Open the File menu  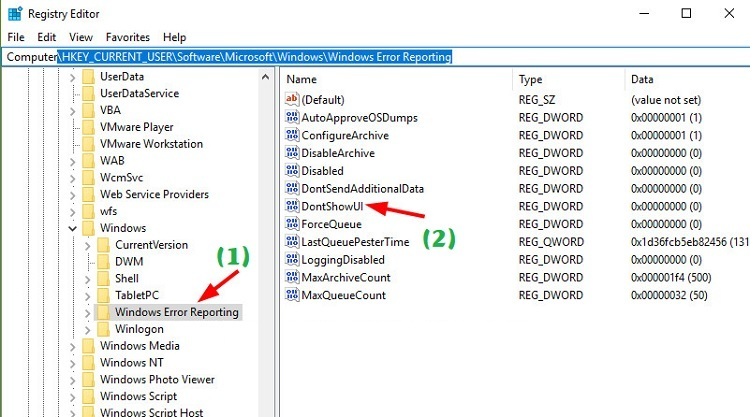(x=16, y=37)
